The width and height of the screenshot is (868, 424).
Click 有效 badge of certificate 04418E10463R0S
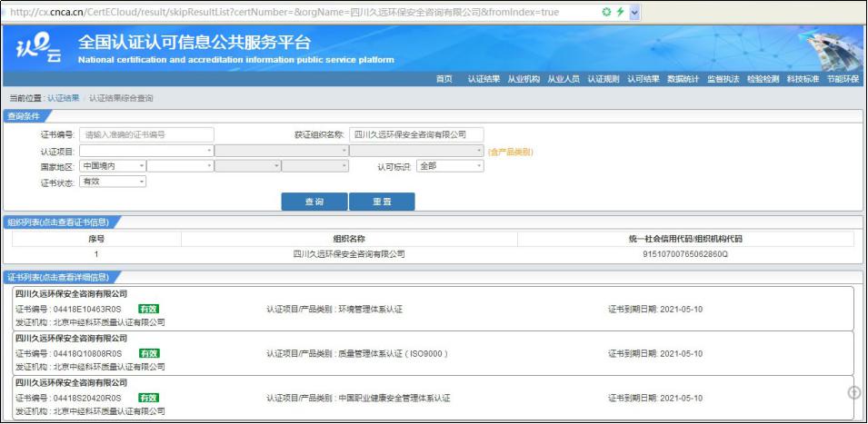[149, 309]
